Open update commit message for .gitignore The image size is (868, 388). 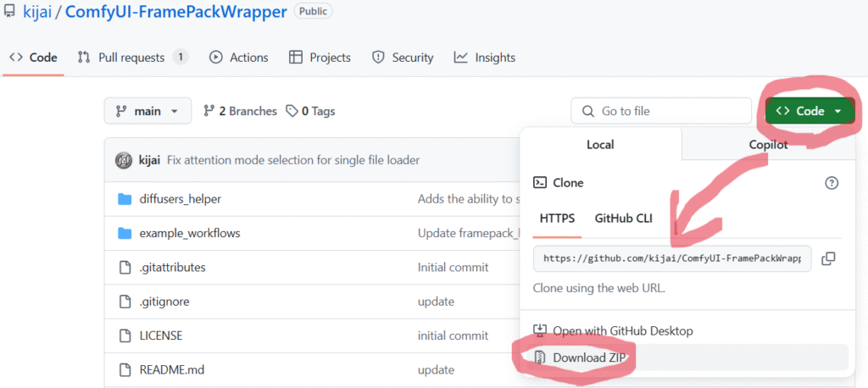[436, 302]
